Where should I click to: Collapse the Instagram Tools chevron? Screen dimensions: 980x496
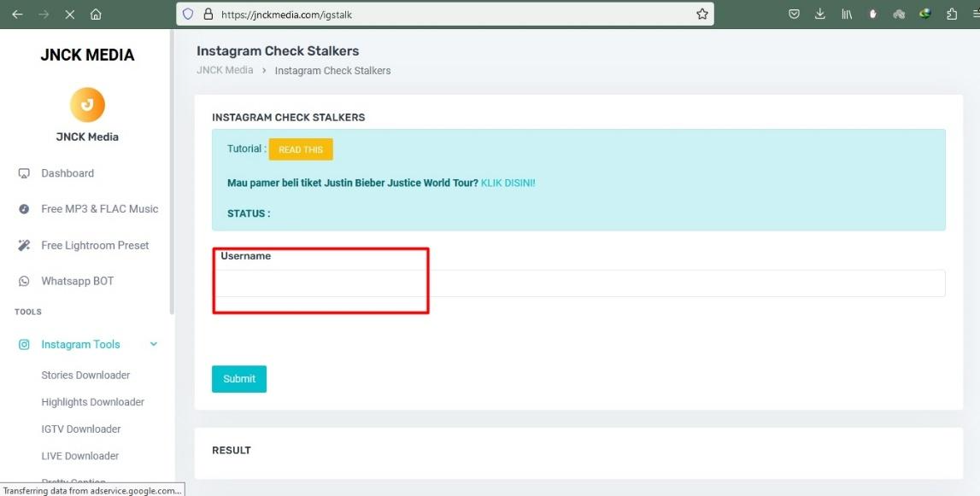point(154,344)
